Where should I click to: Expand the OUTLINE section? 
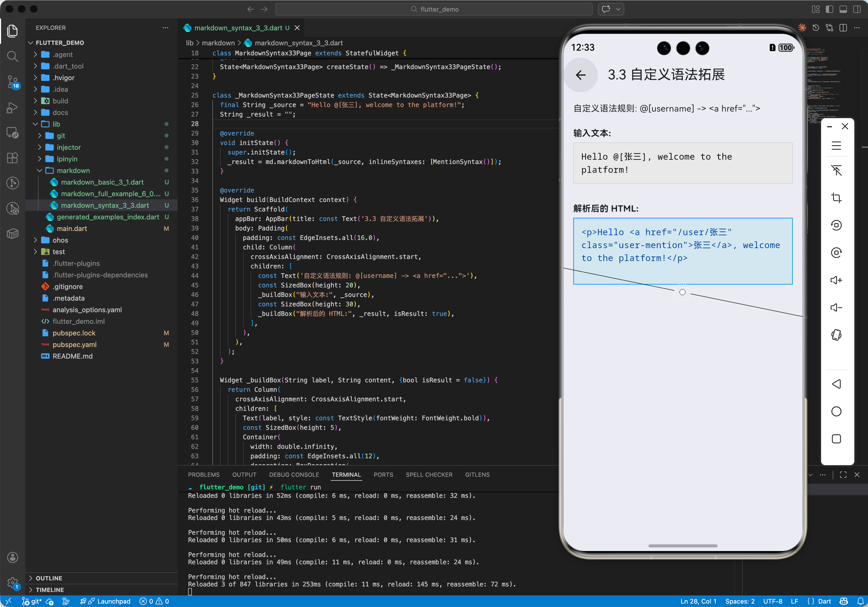coord(49,578)
